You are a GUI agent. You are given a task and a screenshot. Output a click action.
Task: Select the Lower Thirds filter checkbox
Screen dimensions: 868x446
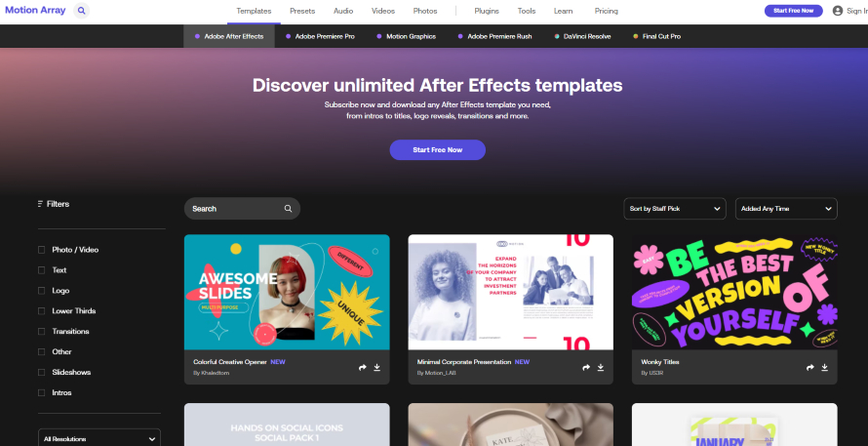[x=42, y=310]
